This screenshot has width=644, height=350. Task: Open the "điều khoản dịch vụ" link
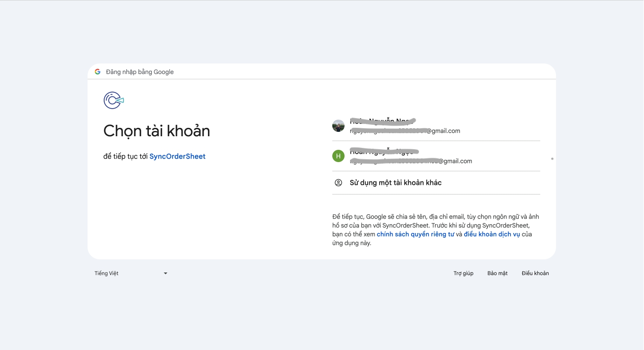point(492,234)
